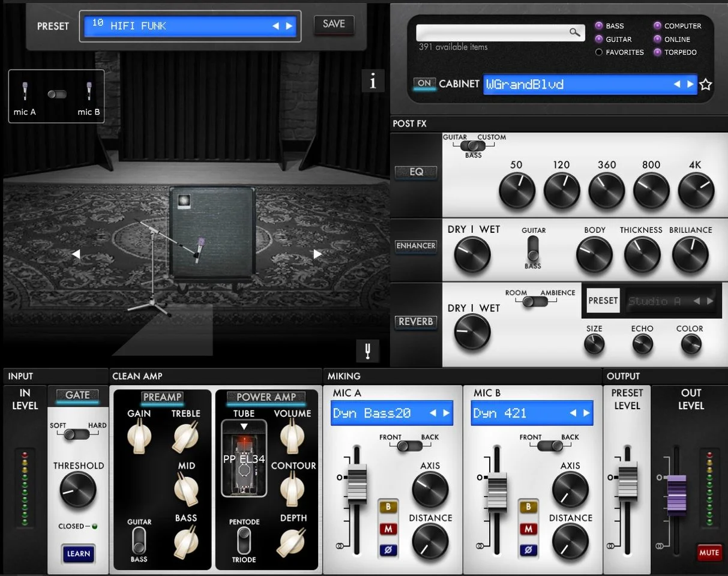Viewport: 728px width, 576px height.
Task: Click Mic A phase invert button
Action: point(388,549)
